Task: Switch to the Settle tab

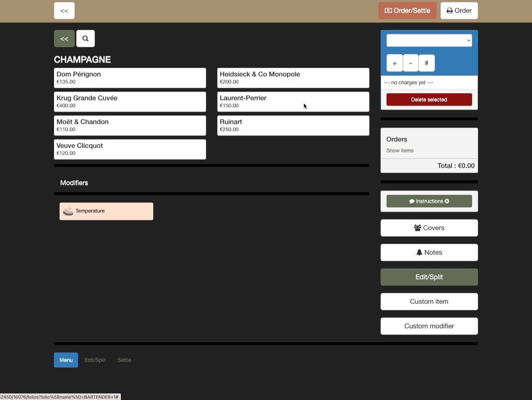Action: tap(124, 360)
